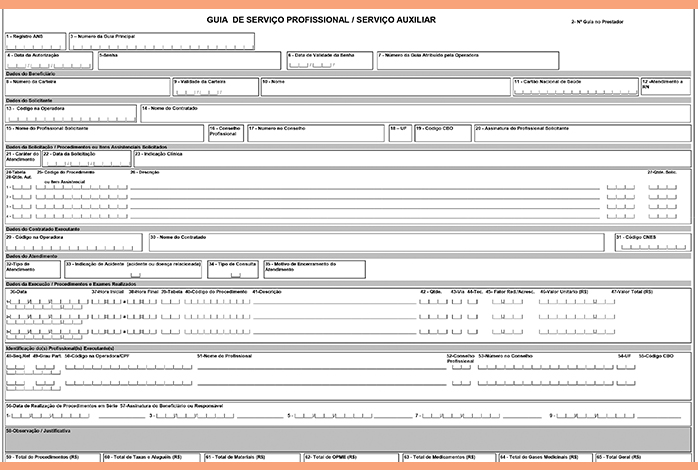The height and width of the screenshot is (470, 698).
Task: Click the 8 - Número da Carteira field
Action: (x=86, y=88)
